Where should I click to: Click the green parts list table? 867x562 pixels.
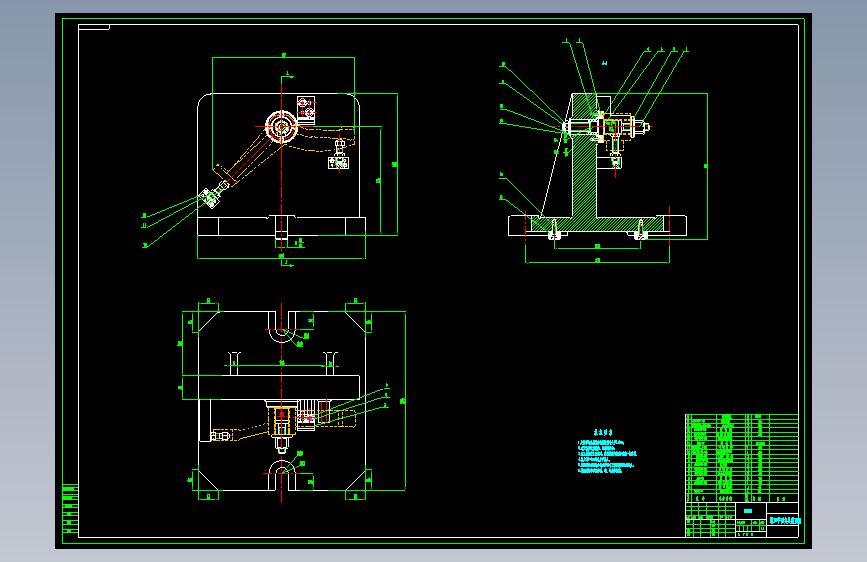(x=742, y=458)
